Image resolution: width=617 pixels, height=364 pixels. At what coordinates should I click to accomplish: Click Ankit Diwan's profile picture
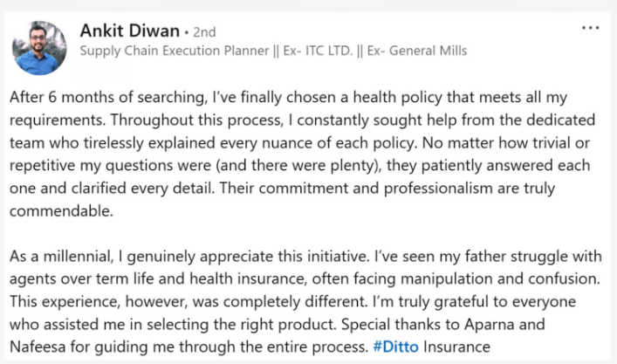click(x=39, y=47)
